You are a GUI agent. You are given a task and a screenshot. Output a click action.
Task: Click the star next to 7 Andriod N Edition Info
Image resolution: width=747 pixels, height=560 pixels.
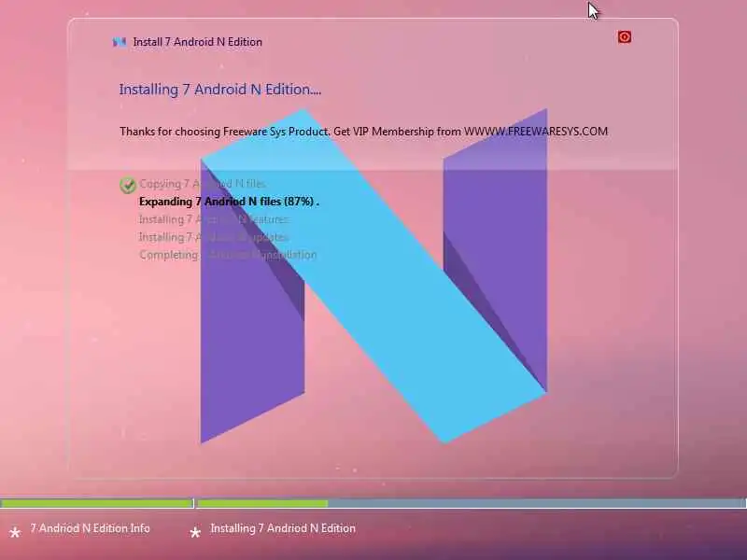tap(15, 532)
